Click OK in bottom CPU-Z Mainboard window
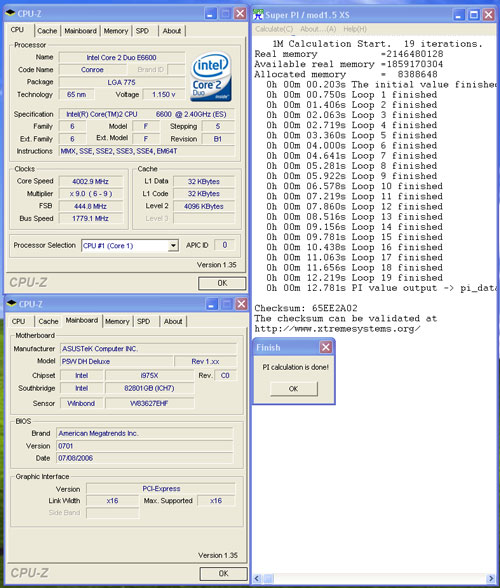Screen dimensions: 500x588 click(223, 573)
